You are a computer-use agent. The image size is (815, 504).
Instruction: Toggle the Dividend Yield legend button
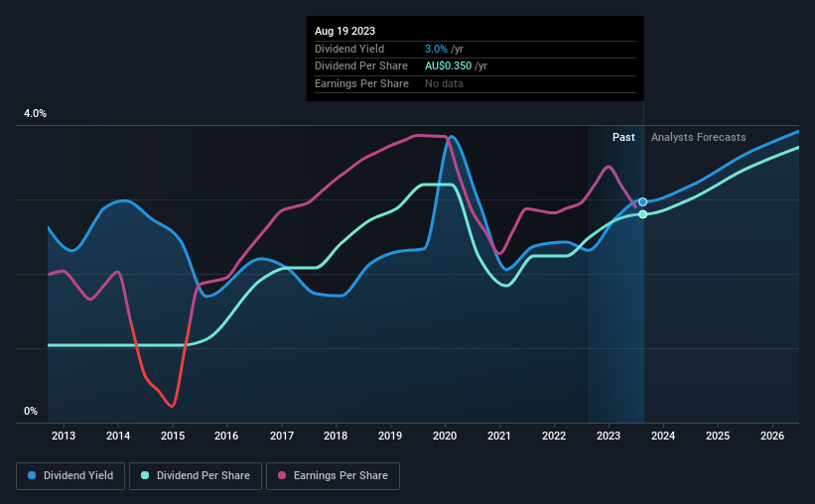coord(70,476)
